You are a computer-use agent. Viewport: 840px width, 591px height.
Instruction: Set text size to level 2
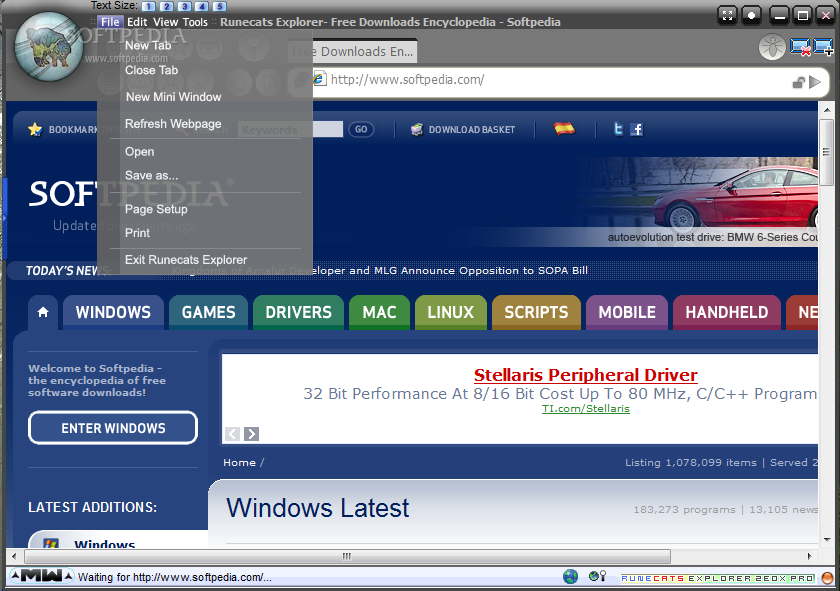pyautogui.click(x=167, y=6)
